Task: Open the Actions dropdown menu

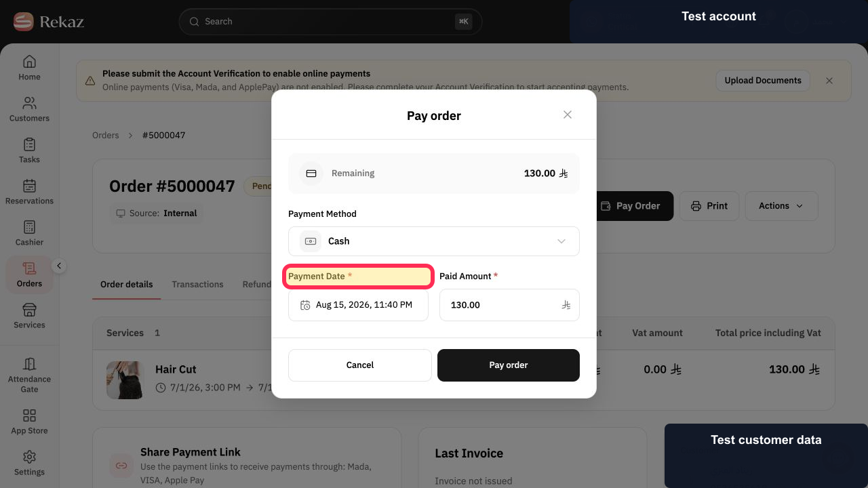Action: pos(781,206)
